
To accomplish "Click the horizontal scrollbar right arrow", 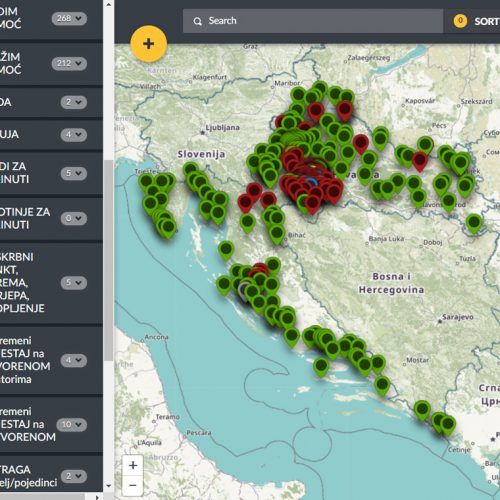I will pos(97,497).
